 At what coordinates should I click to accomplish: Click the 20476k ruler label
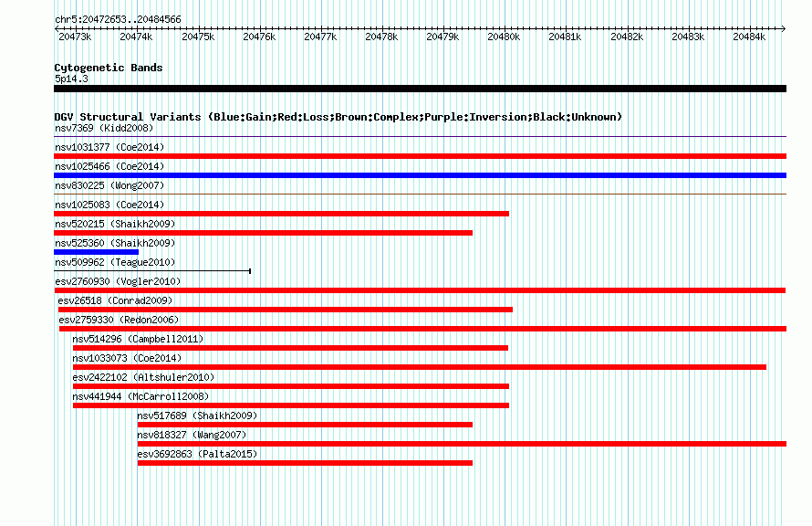point(259,37)
